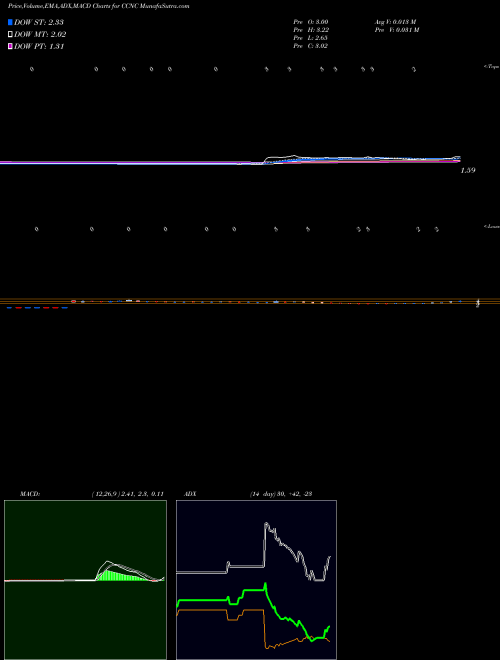This screenshot has width=500, height=660.
Task: Click the 'Pre H: 3.22' value
Action: click(311, 30)
